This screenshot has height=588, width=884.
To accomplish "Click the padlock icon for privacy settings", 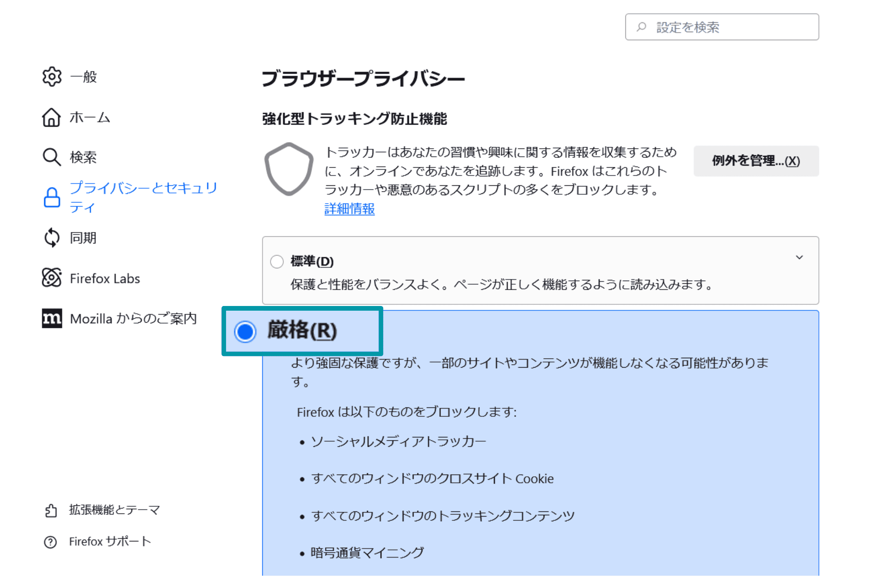I will 52,197.
